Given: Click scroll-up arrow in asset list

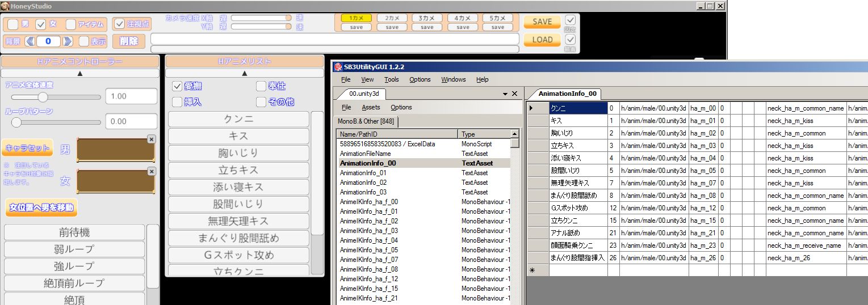Looking at the screenshot, I should [514, 134].
